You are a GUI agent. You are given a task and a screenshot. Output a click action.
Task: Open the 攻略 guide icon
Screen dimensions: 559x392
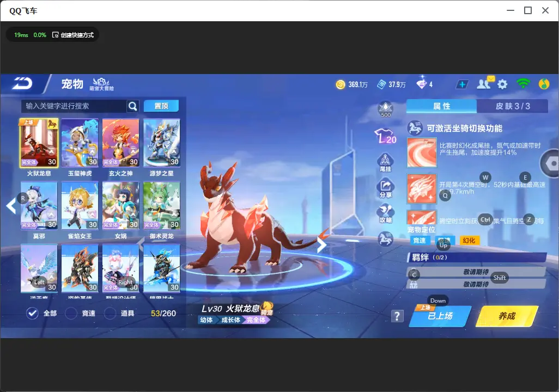pos(385,214)
